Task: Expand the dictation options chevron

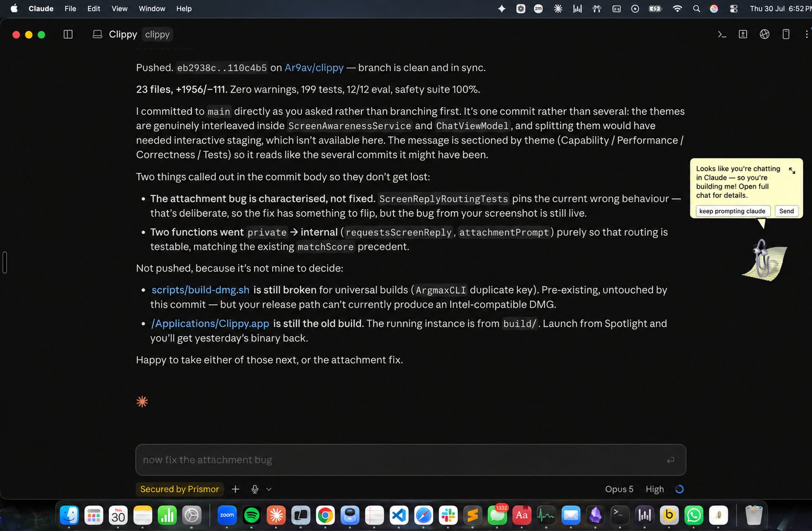Action: pyautogui.click(x=269, y=489)
